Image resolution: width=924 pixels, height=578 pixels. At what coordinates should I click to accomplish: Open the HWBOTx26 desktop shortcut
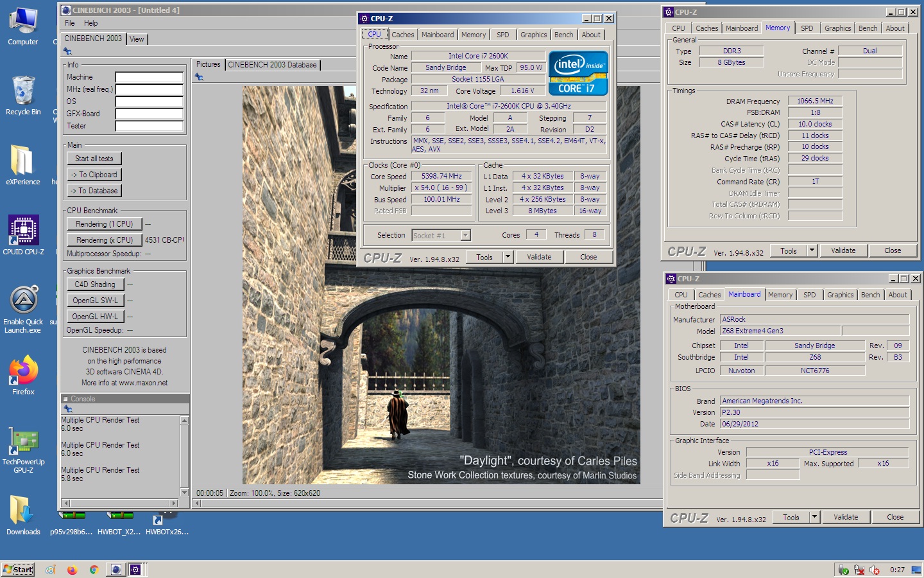point(167,523)
